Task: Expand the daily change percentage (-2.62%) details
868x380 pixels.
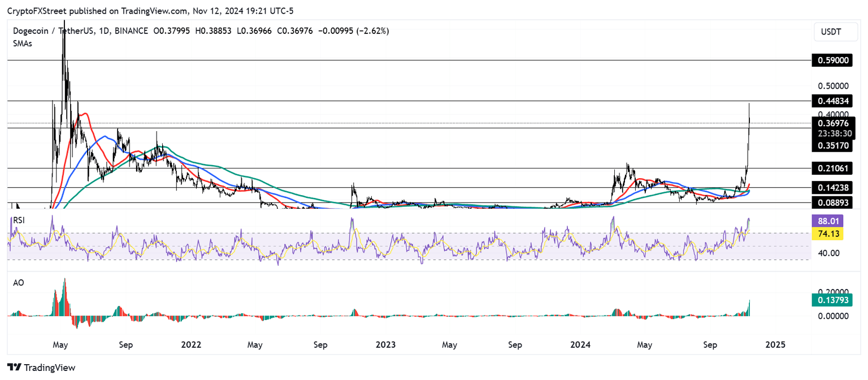Action: [370, 31]
